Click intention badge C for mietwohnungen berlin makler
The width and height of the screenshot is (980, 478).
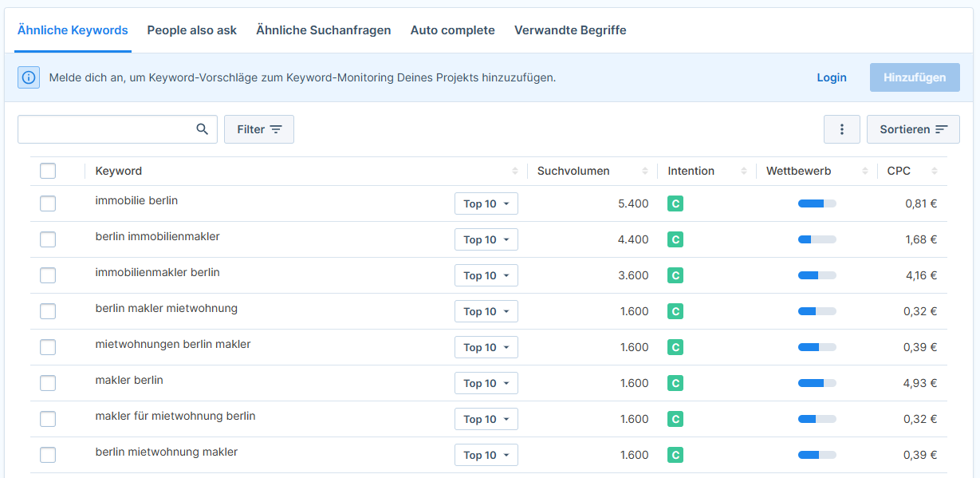pyautogui.click(x=675, y=347)
